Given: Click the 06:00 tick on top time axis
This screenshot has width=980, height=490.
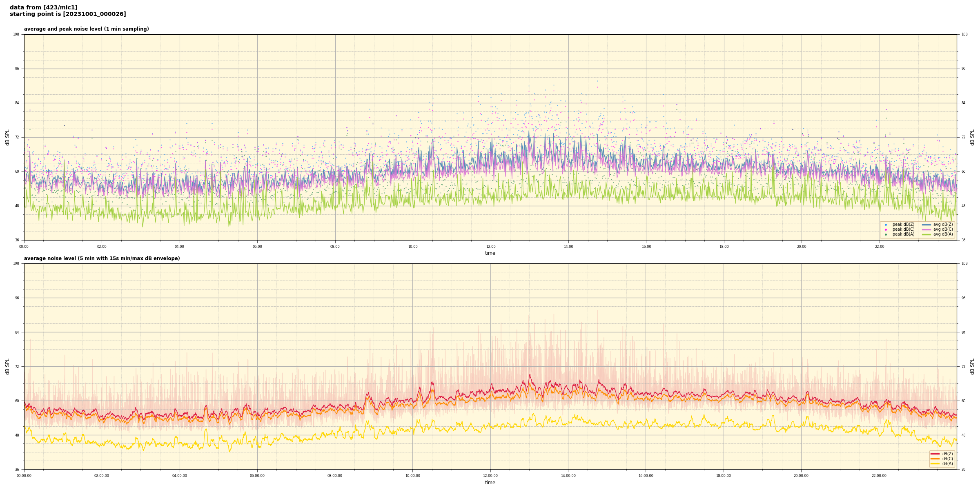Looking at the screenshot, I should click(x=257, y=247).
